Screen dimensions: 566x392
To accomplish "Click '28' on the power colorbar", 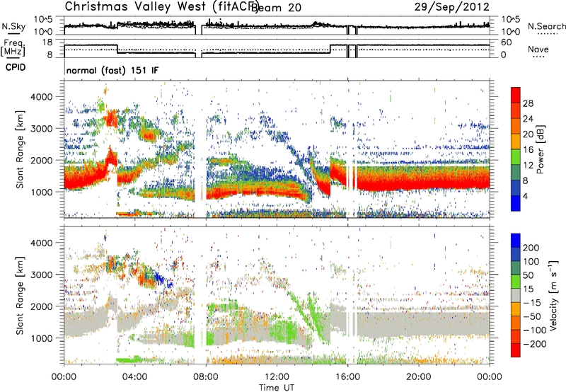I will pyautogui.click(x=528, y=103).
